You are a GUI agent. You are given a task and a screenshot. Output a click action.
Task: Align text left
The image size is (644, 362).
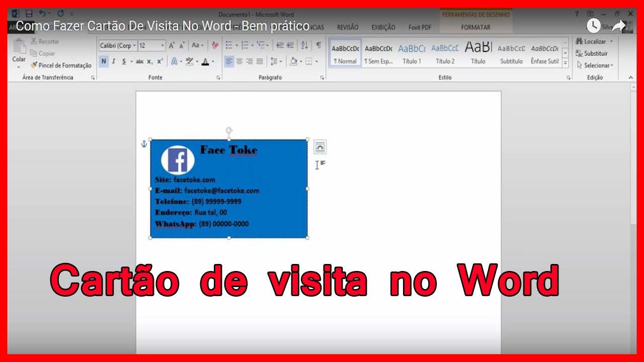(229, 61)
